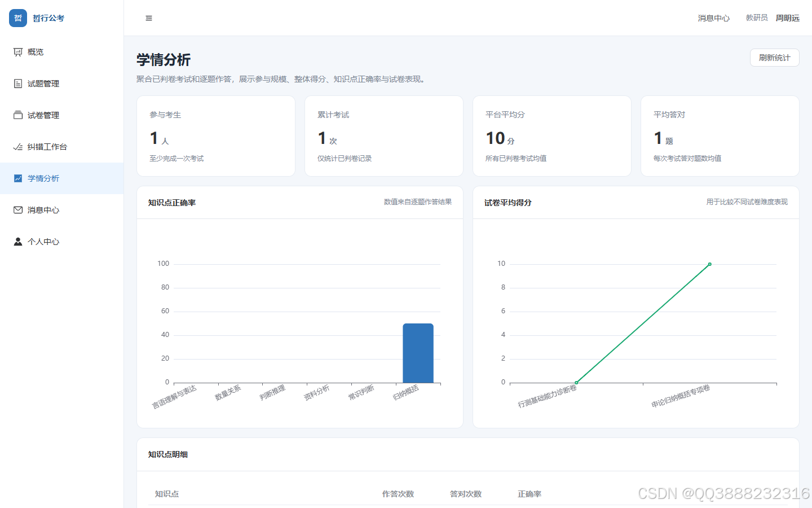Click the 申论归纳概括专项卷 line chart data point
This screenshot has width=812, height=508.
(x=709, y=264)
